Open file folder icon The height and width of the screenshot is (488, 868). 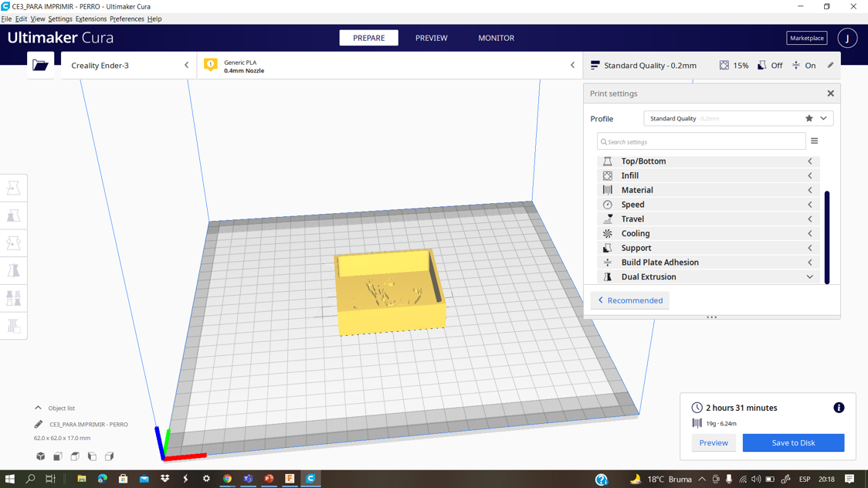[40, 66]
